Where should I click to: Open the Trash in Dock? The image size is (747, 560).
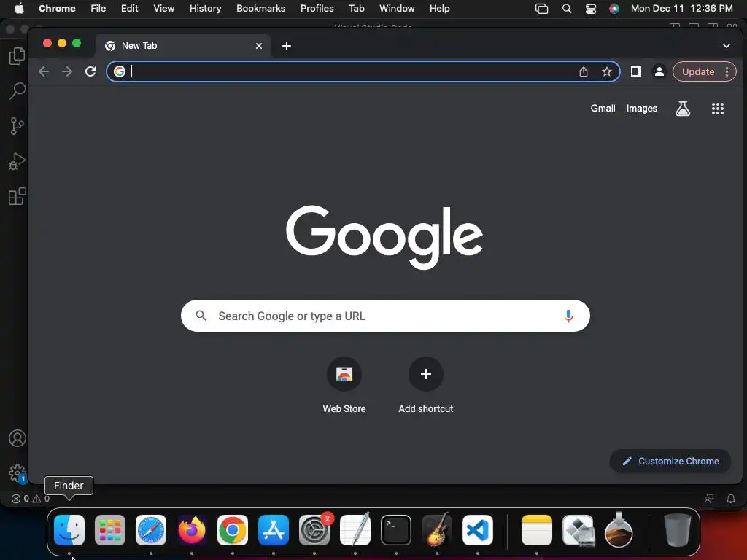[x=678, y=530]
